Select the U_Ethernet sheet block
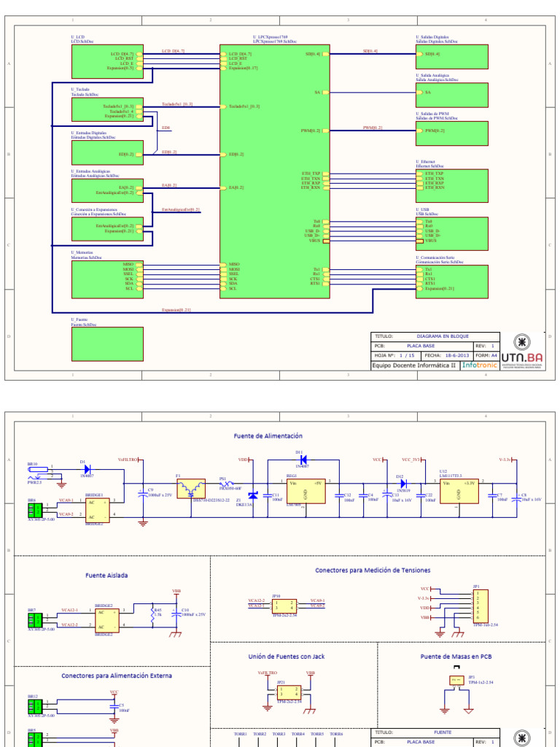 coord(452,186)
